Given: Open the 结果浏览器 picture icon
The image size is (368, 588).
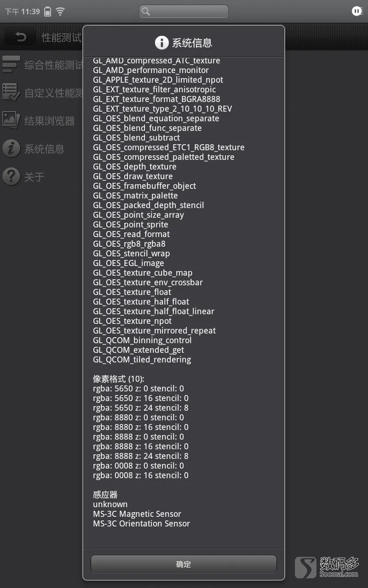Looking at the screenshot, I should pos(11,120).
